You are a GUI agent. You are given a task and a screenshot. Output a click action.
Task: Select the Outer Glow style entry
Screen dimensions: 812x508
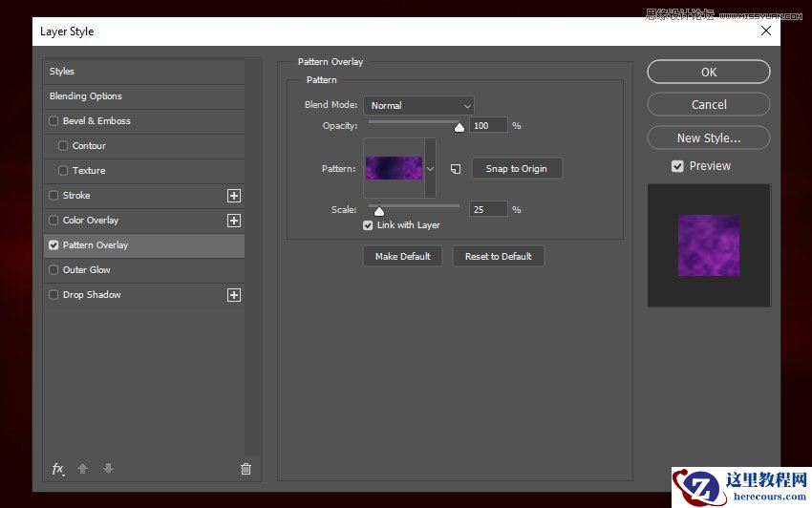pos(87,270)
